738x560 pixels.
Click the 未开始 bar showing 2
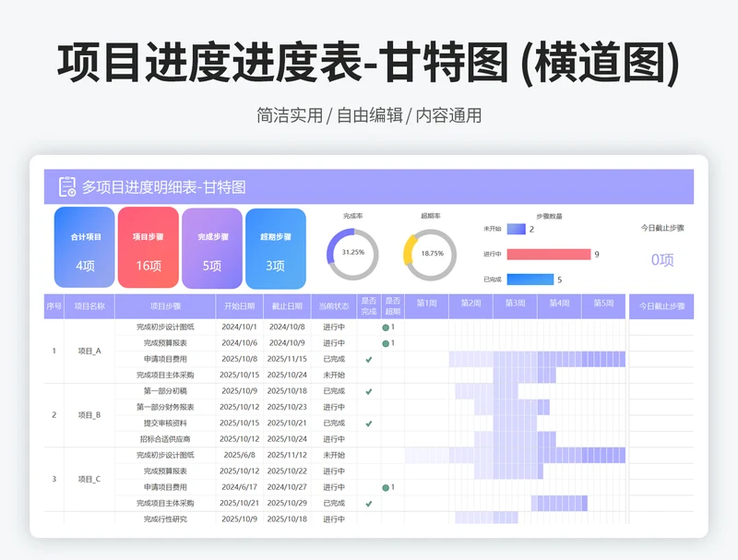tap(516, 229)
